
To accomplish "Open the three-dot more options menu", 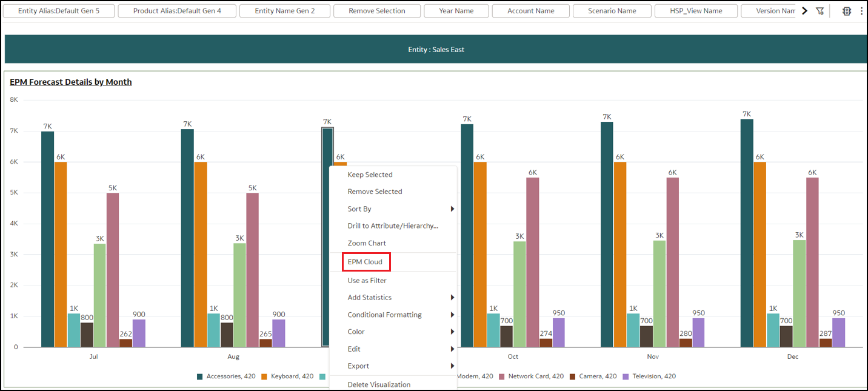I will tap(861, 11).
